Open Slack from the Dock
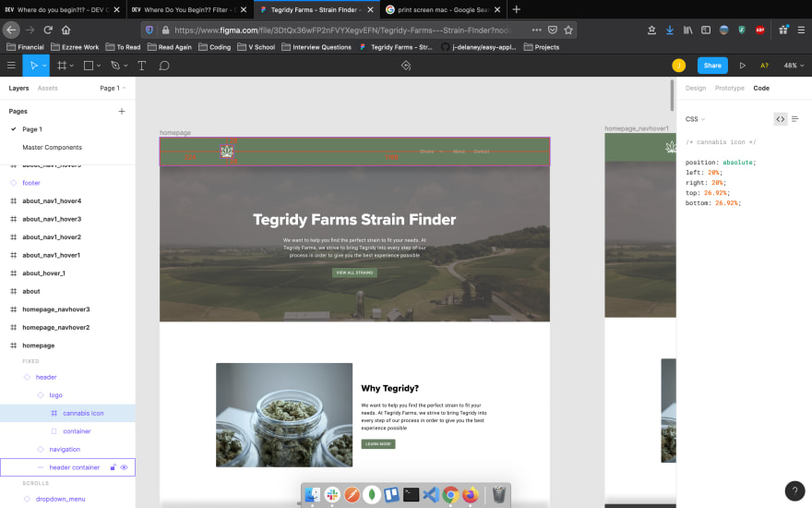This screenshot has height=508, width=812. pos(332,494)
